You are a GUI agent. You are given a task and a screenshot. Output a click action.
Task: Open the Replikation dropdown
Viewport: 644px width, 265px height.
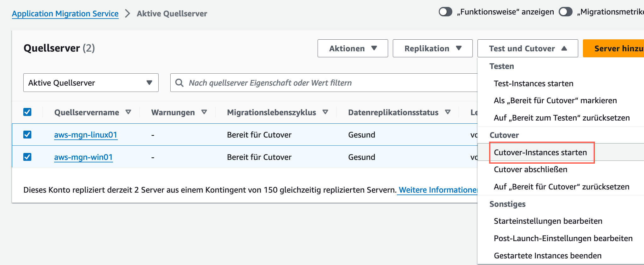click(x=433, y=48)
